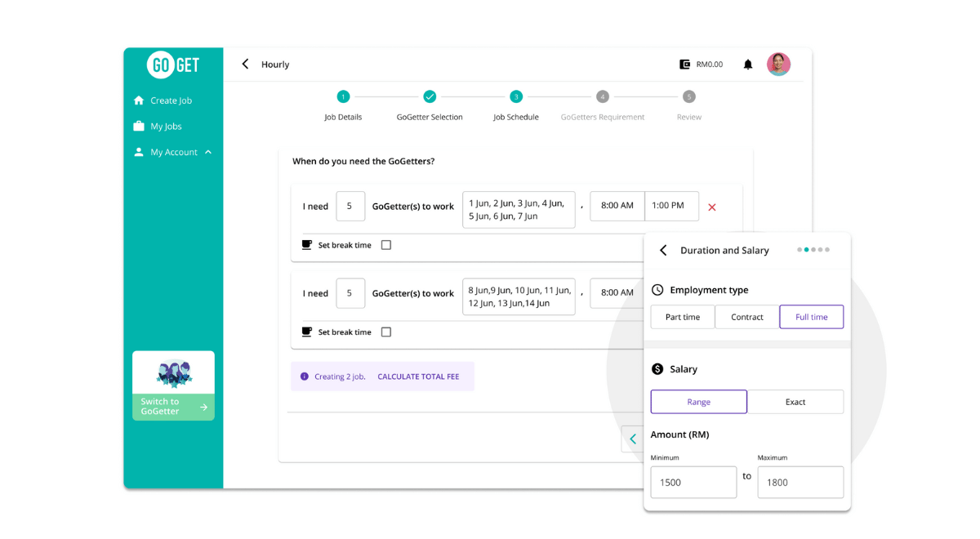Switch to GoGetter mode
This screenshot has width=980, height=539.
[x=173, y=407]
